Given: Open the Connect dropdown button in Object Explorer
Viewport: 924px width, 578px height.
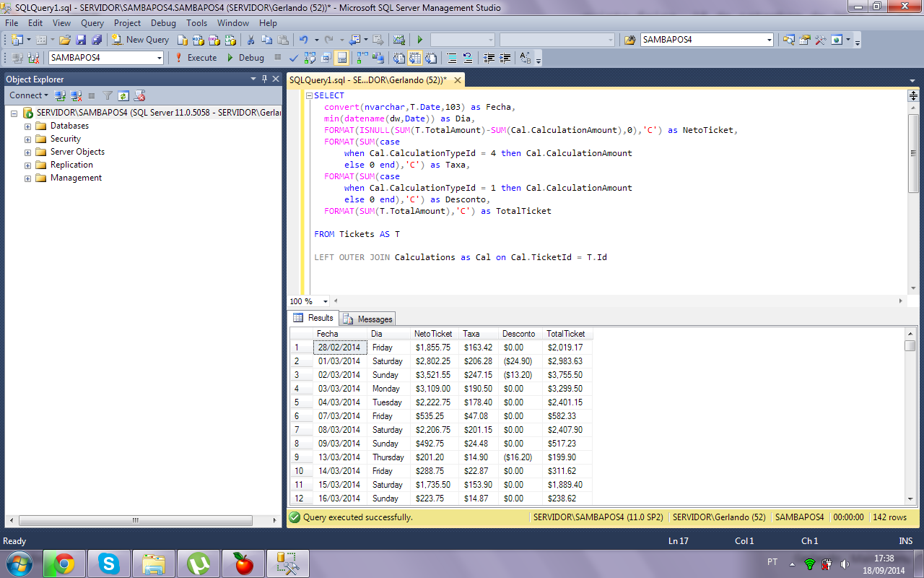Looking at the screenshot, I should 29,95.
